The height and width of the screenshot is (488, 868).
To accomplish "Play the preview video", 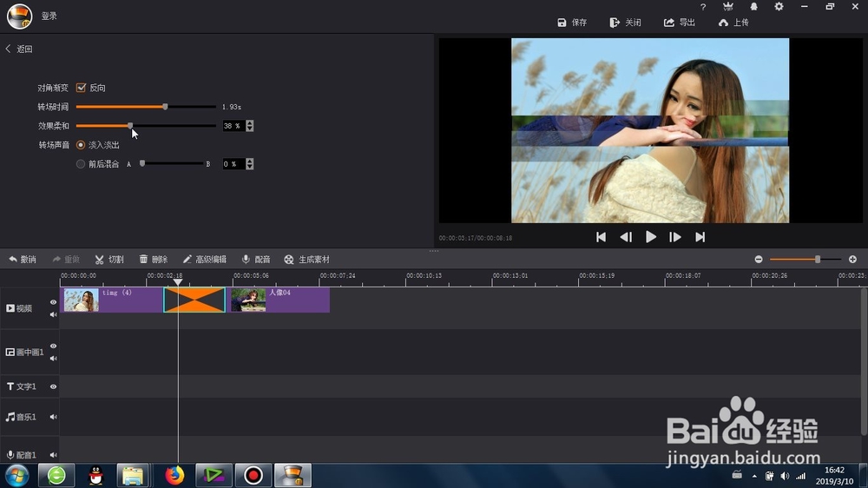I will point(650,237).
